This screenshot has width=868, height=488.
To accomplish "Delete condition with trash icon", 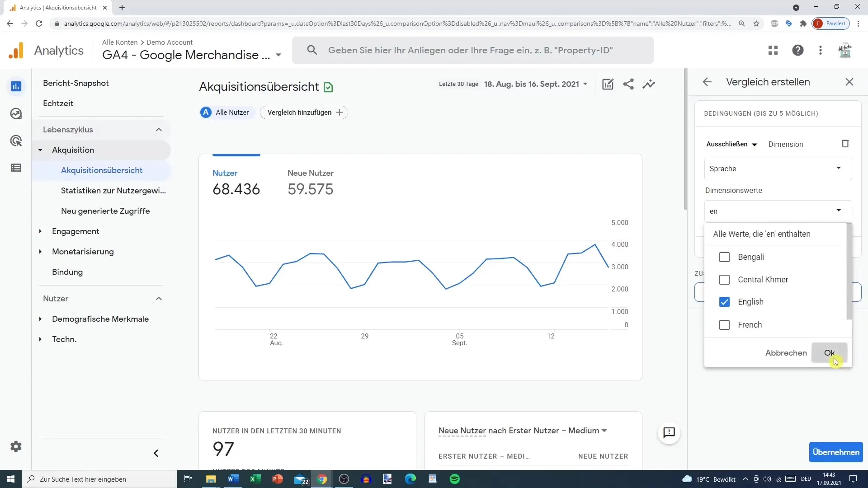I will [845, 144].
